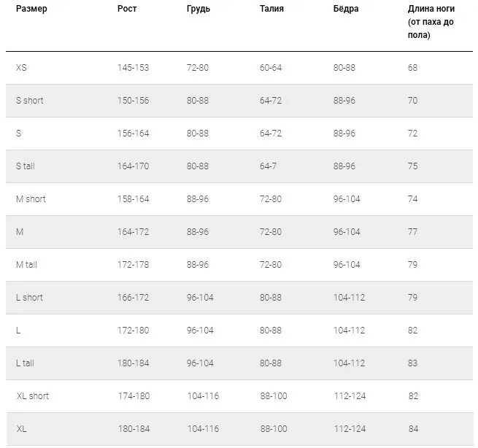Select the "M tall" size label
The width and height of the screenshot is (478, 448).
(x=26, y=265)
